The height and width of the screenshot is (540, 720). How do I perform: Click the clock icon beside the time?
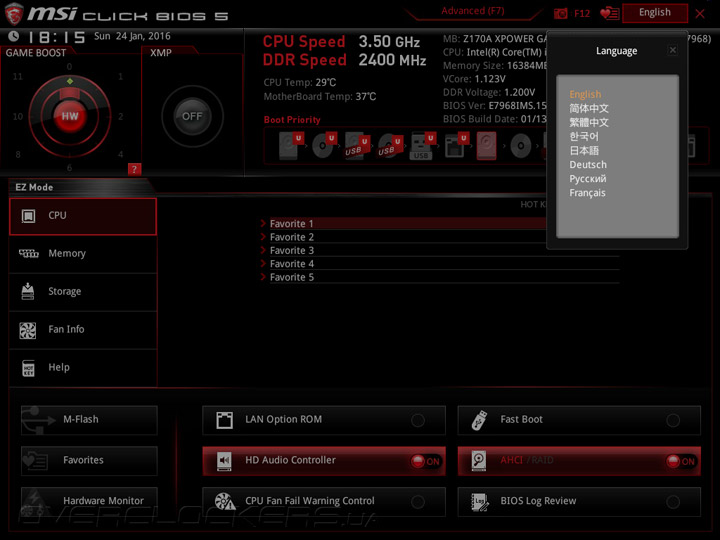[14, 36]
